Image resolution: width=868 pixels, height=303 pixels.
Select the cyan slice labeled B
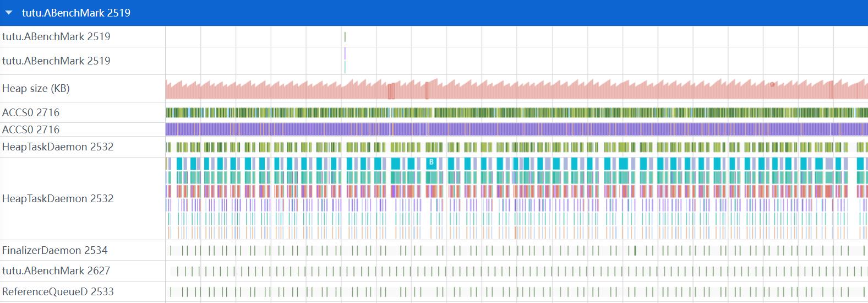click(x=431, y=163)
